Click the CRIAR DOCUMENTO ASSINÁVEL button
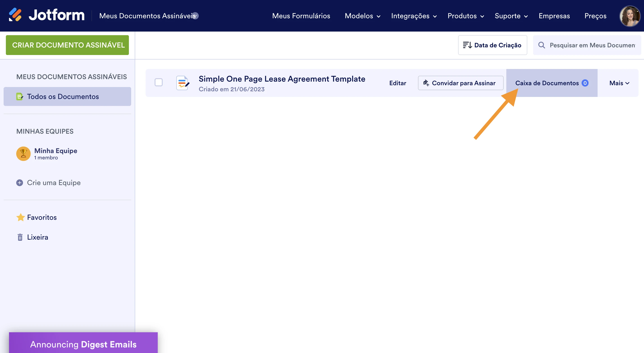The width and height of the screenshot is (644, 353). (x=67, y=45)
